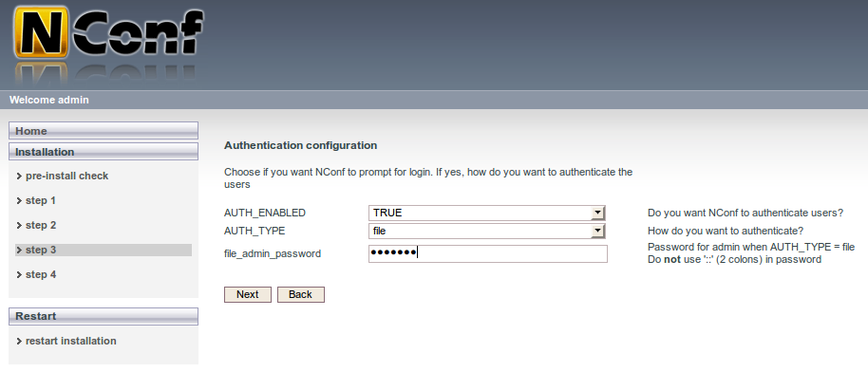868x372 pixels.
Task: Click arrow icon beside pre-install check
Action: (19, 177)
